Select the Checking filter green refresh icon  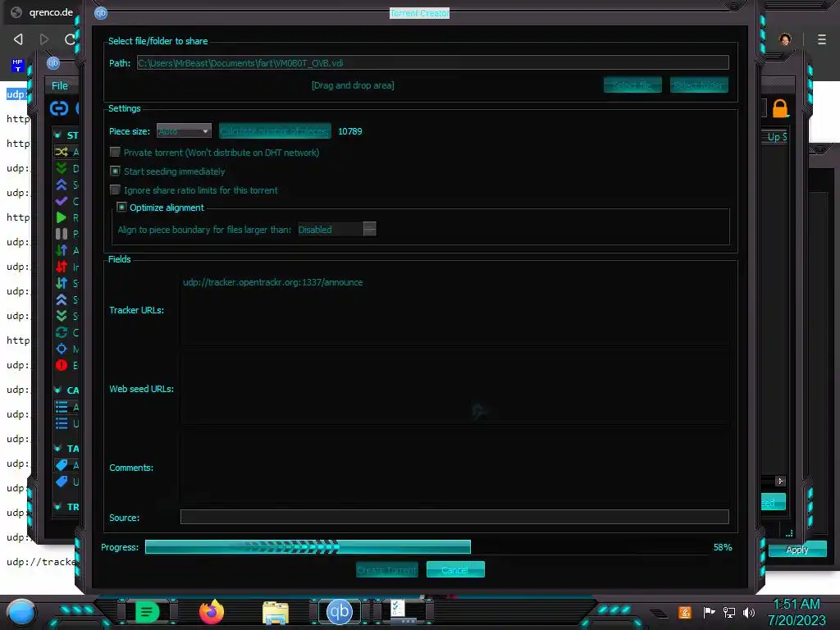pyautogui.click(x=61, y=332)
